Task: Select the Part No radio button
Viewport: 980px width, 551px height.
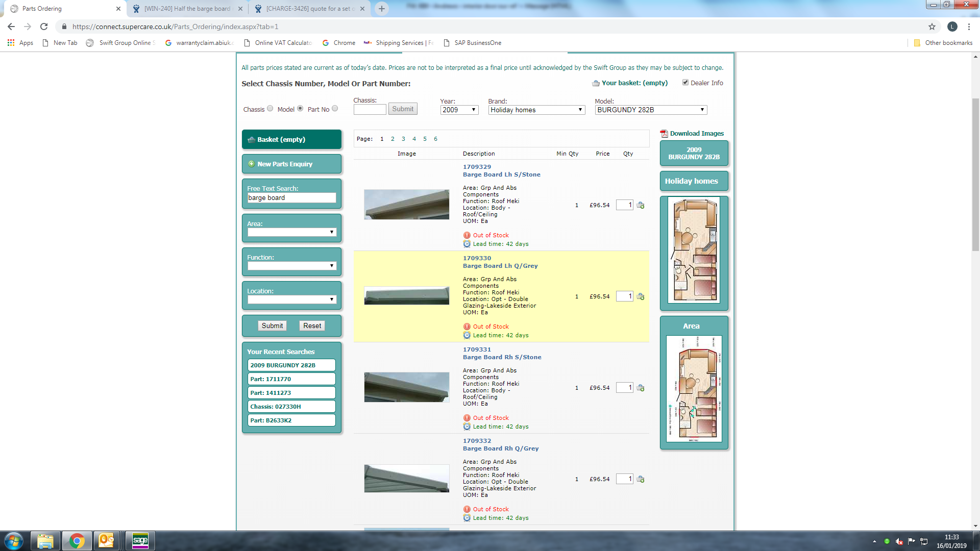Action: (335, 109)
